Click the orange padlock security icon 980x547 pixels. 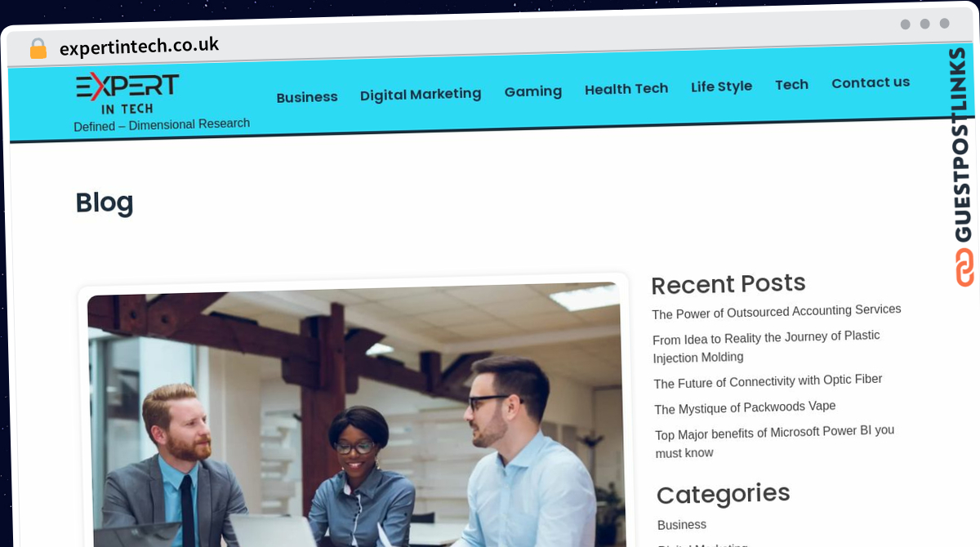pos(38,49)
